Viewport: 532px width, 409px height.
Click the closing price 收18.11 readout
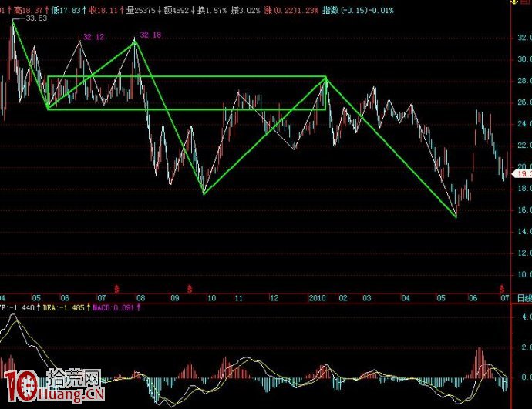[x=103, y=11]
